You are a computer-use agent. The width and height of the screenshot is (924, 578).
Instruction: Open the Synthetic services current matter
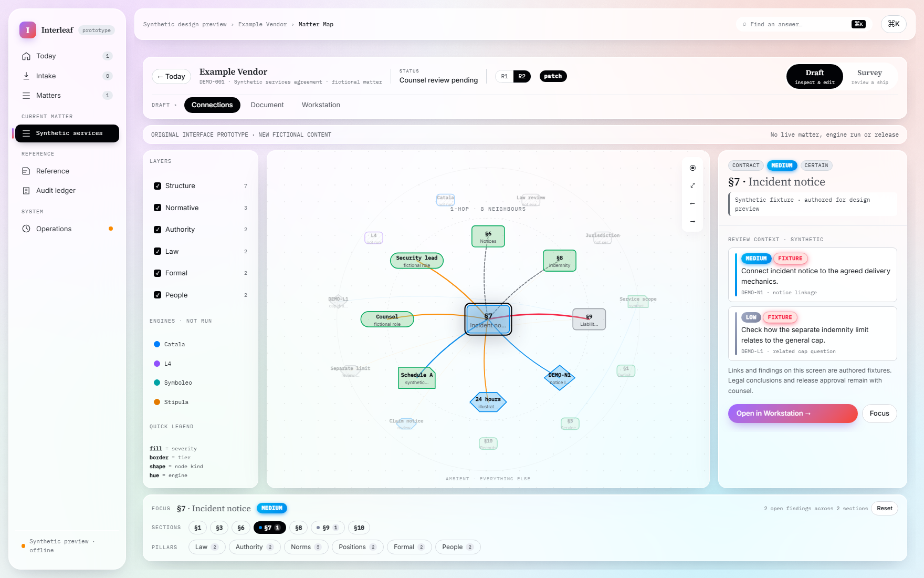tap(67, 133)
